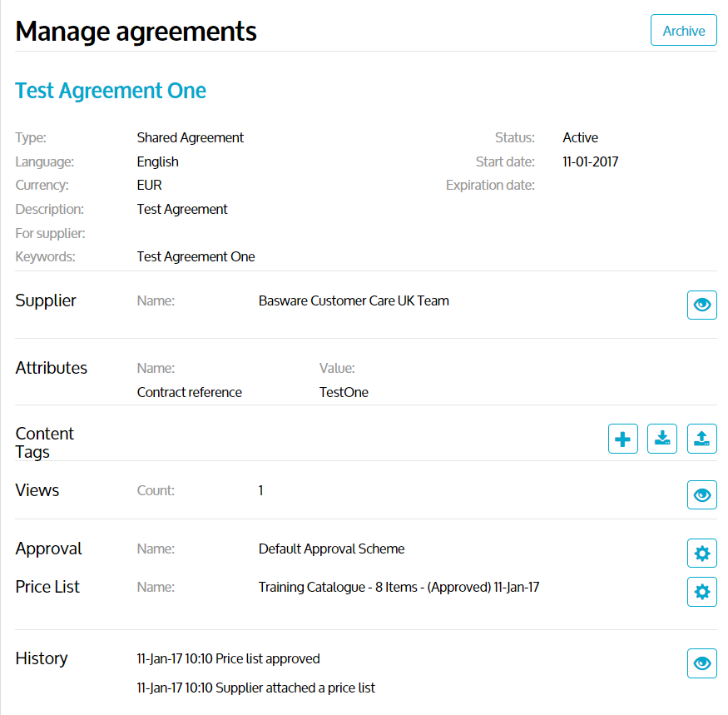The width and height of the screenshot is (728, 715).
Task: Select the Supplier attached a price list entry
Action: [255, 688]
